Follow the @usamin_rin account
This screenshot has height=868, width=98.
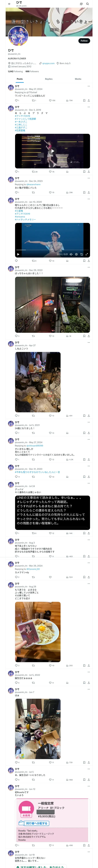(84, 41)
